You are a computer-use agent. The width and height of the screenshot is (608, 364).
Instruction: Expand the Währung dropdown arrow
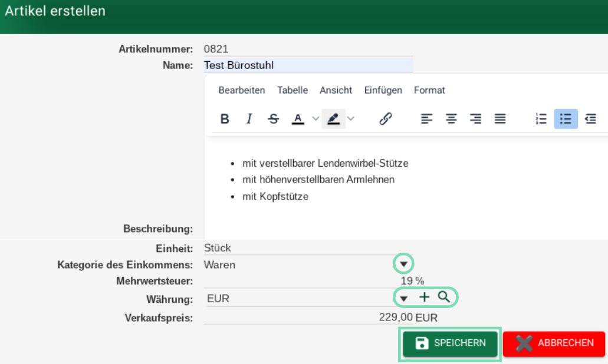pos(403,298)
